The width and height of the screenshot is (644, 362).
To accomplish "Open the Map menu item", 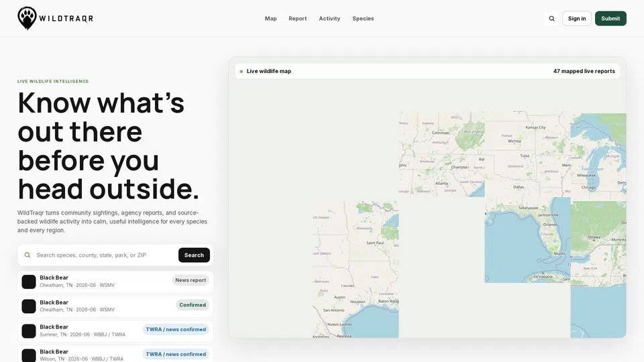I will [270, 19].
